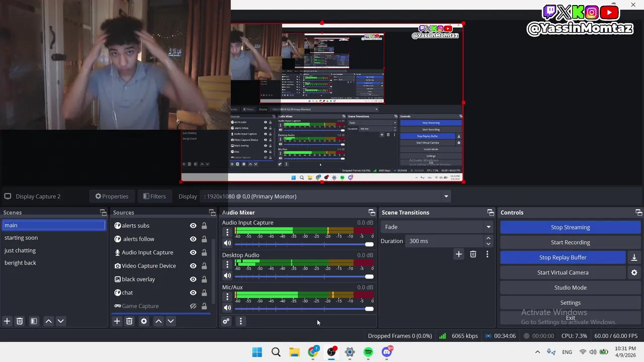644x362 pixels.
Task: Hide the Audio Input Capture source
Action: [193, 252]
